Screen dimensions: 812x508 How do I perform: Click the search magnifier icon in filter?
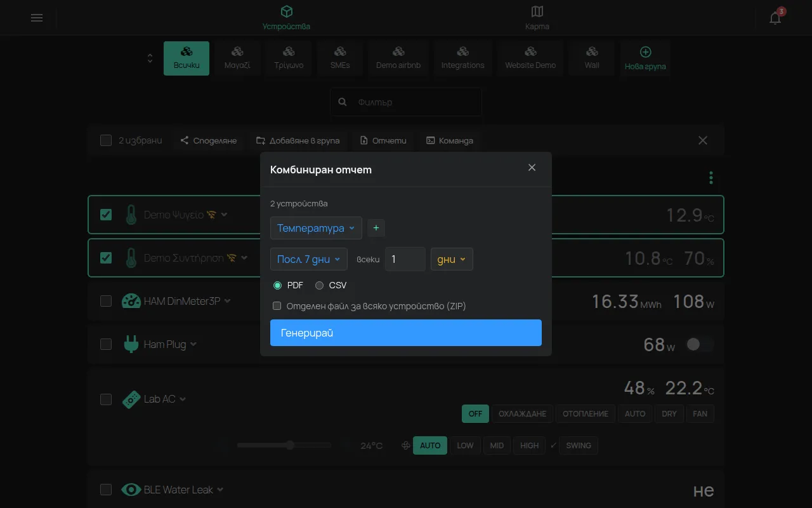coord(343,102)
